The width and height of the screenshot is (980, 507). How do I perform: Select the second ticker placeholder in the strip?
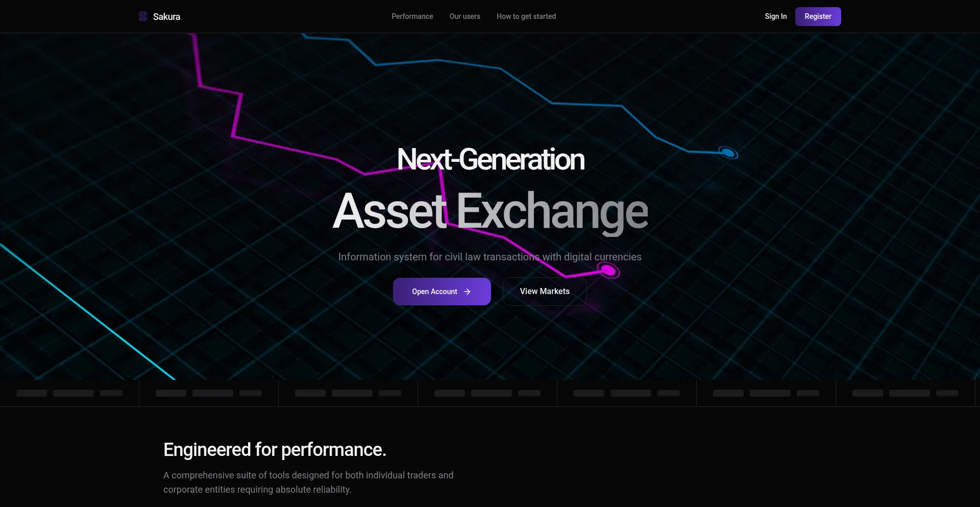click(x=209, y=393)
